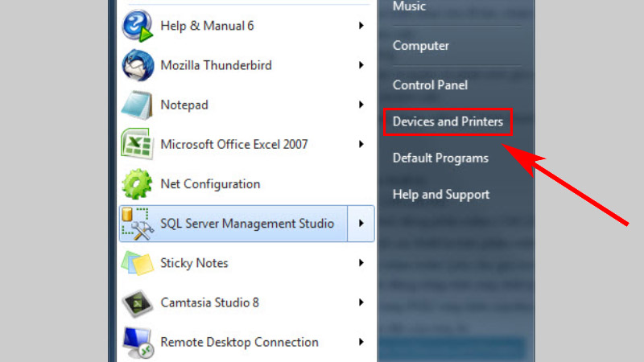Open Control Panel from Start menu
The image size is (644, 362).
point(430,84)
